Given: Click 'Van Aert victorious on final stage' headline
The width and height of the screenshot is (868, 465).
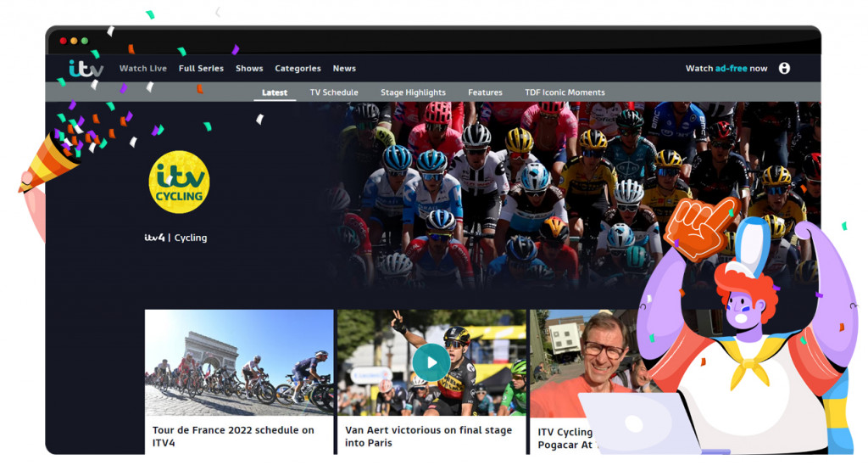Looking at the screenshot, I should click(428, 436).
